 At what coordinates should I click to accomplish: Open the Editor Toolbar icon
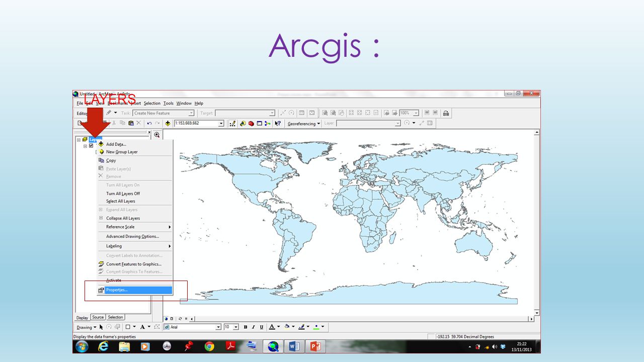233,123
